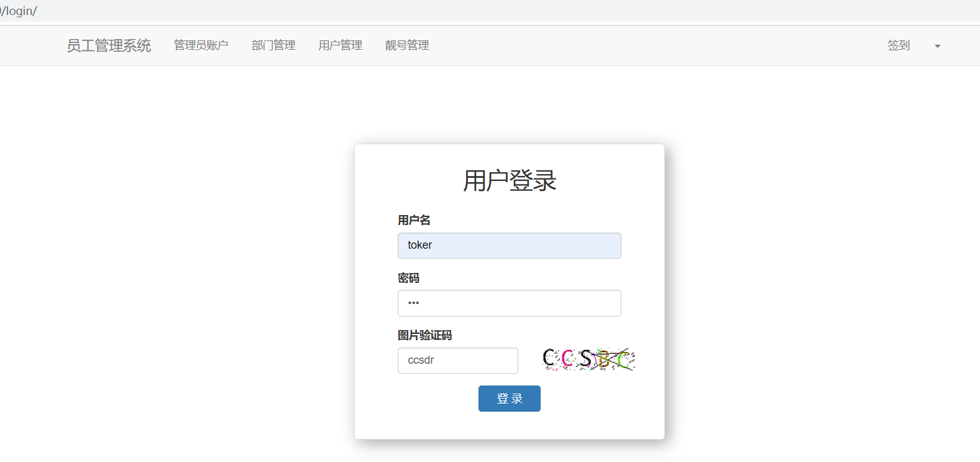Click into the 密码 password field
Screen dimensions: 980x462
click(x=509, y=303)
